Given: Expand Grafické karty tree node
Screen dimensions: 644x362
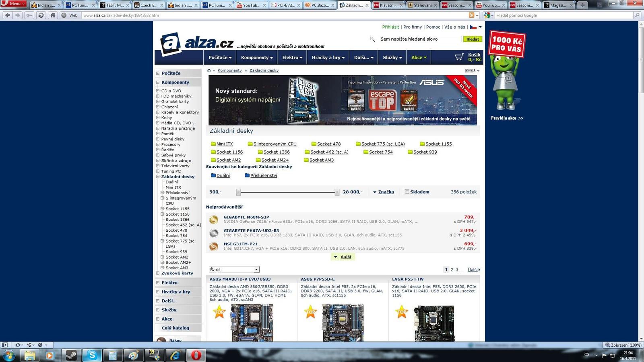Looking at the screenshot, I should (x=158, y=102).
